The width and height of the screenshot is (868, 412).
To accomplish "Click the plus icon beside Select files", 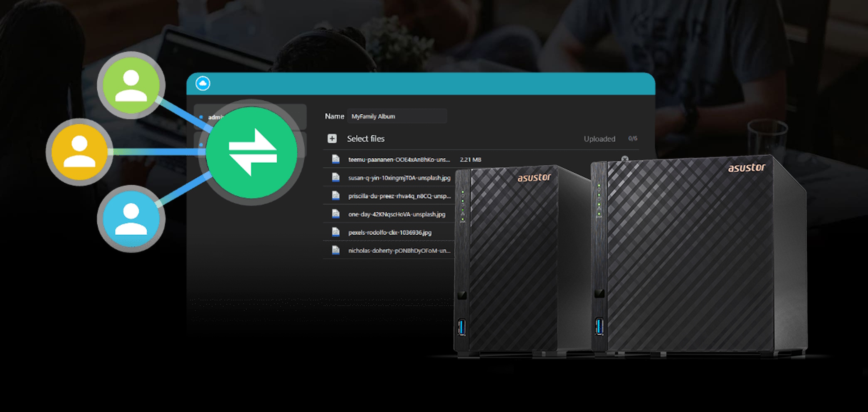I will (332, 139).
